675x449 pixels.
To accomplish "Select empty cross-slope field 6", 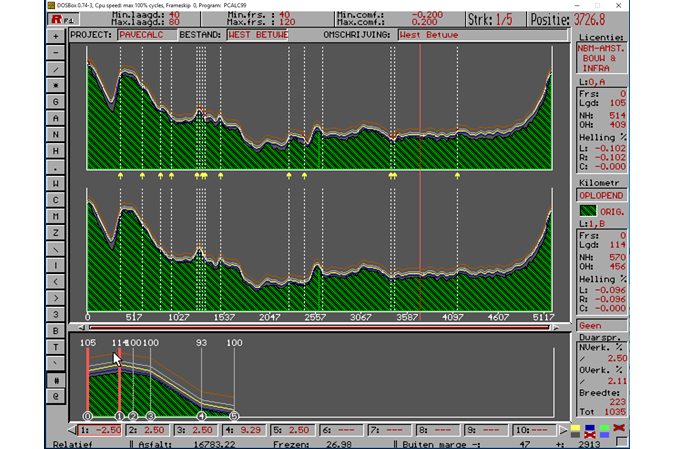I will point(341,430).
